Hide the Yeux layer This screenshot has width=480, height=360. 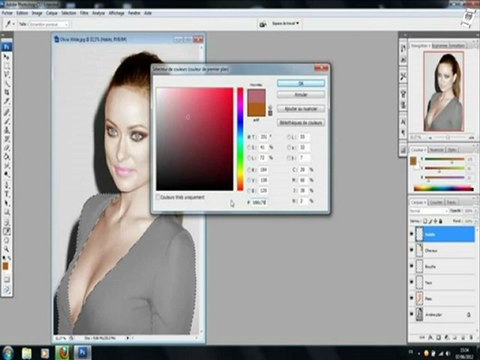pos(412,282)
